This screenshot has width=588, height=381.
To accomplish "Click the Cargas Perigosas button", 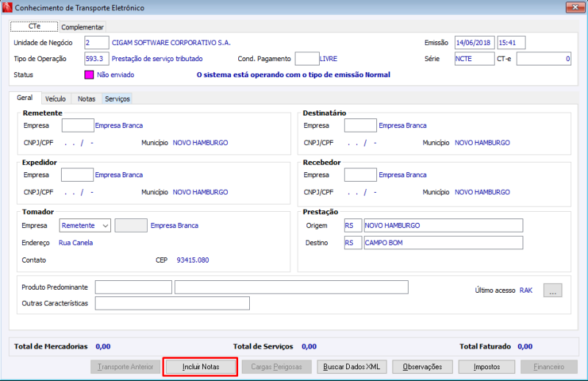I will point(276,367).
